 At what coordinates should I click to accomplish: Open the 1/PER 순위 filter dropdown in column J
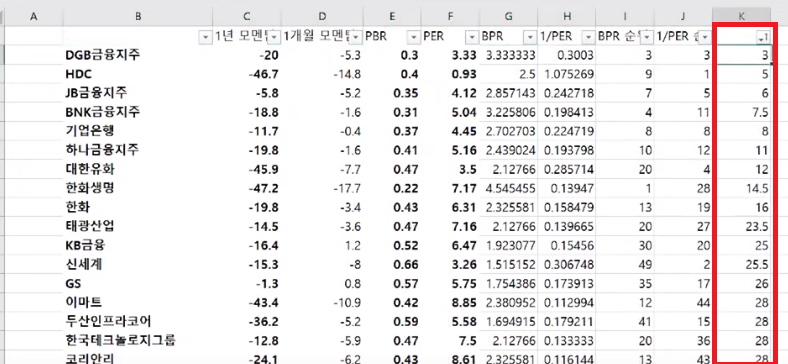pyautogui.click(x=706, y=37)
